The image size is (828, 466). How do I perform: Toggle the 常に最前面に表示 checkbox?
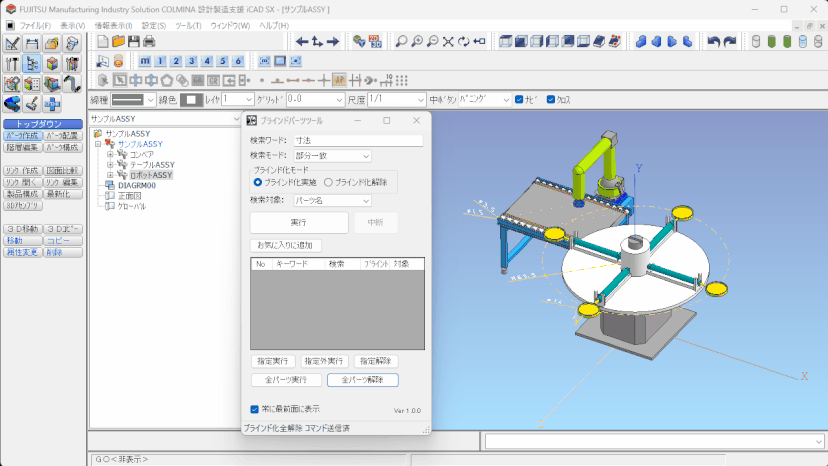coord(255,409)
